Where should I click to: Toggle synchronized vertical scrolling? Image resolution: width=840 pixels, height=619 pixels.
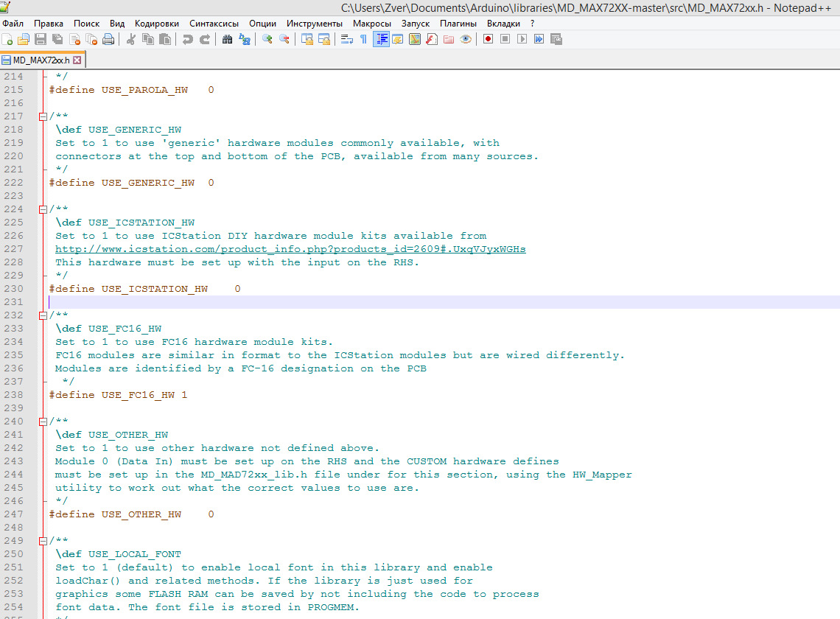pos(307,39)
